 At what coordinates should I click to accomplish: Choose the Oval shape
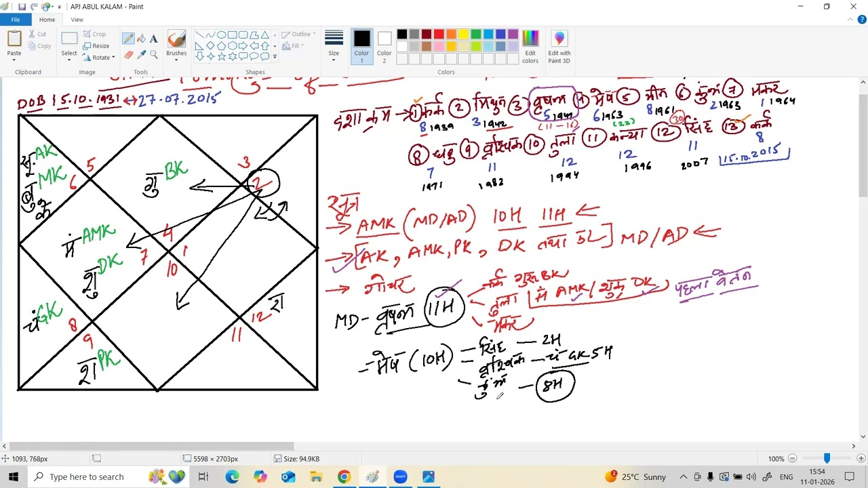221,35
